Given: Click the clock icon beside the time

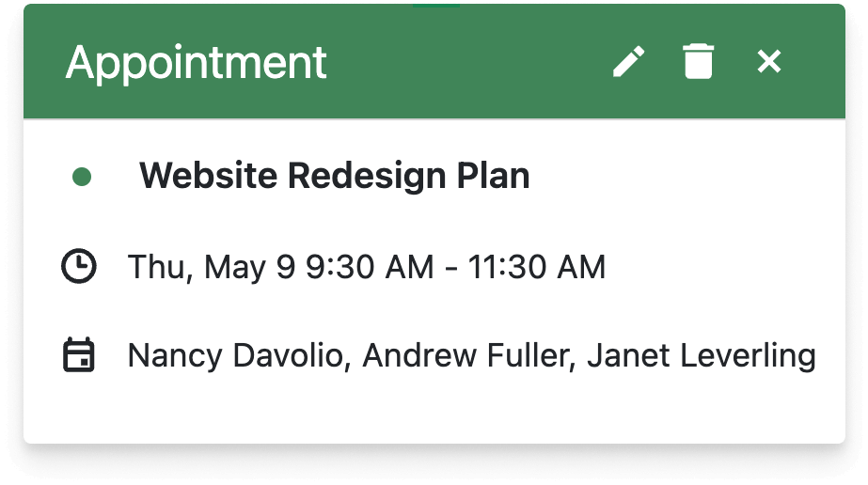Looking at the screenshot, I should coord(78,267).
